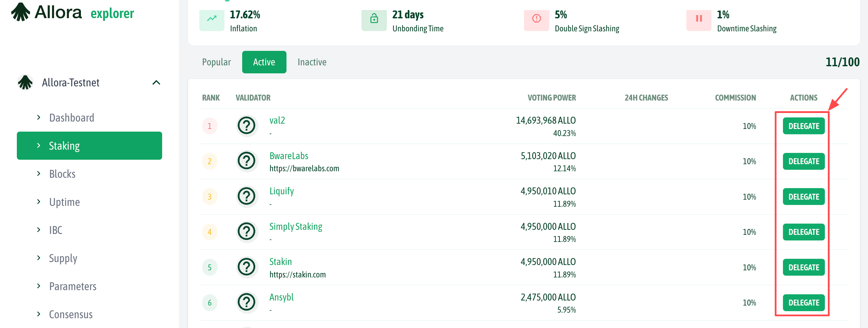Expand the Dashboard sidebar chevron

[39, 117]
